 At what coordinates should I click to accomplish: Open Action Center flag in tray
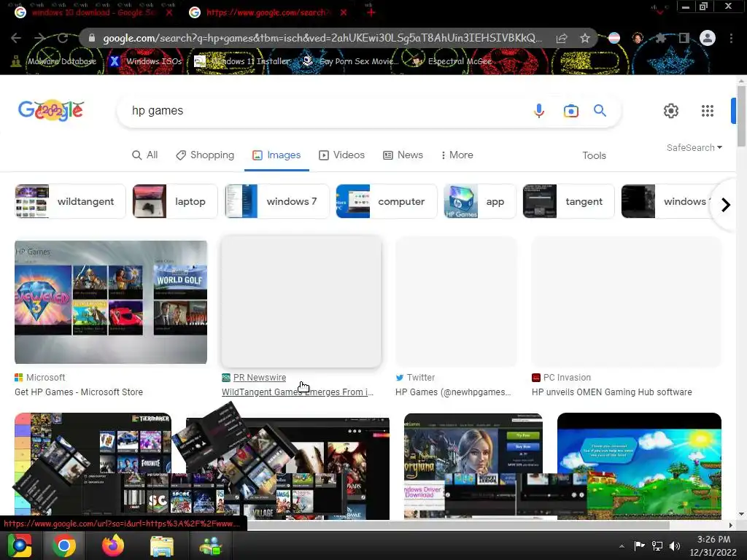pos(639,545)
